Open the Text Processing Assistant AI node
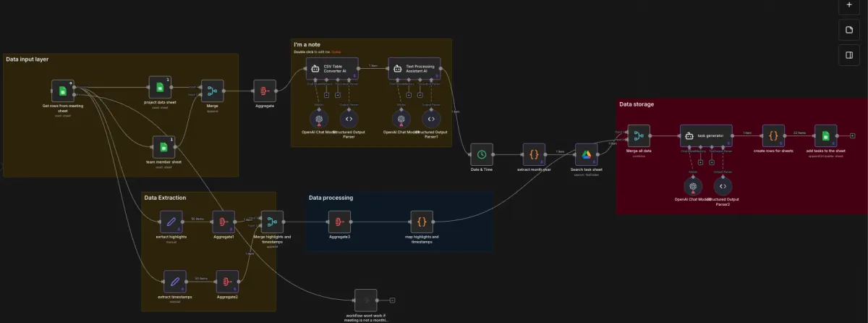Viewport: 868px width, 323px height. [x=414, y=68]
